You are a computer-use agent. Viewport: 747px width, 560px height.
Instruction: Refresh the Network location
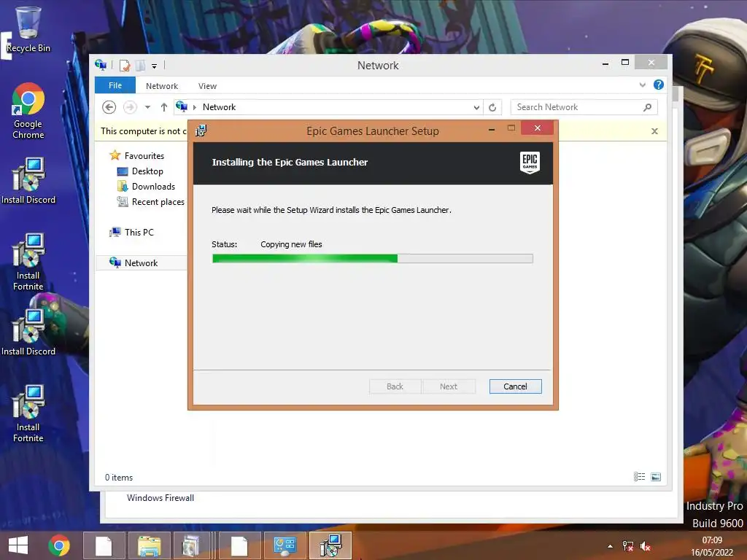tap(492, 108)
